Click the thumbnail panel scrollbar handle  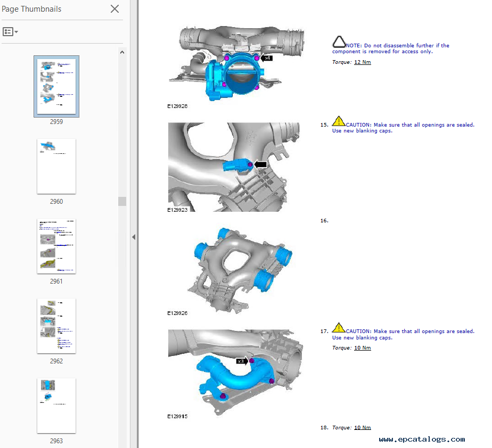(x=122, y=201)
